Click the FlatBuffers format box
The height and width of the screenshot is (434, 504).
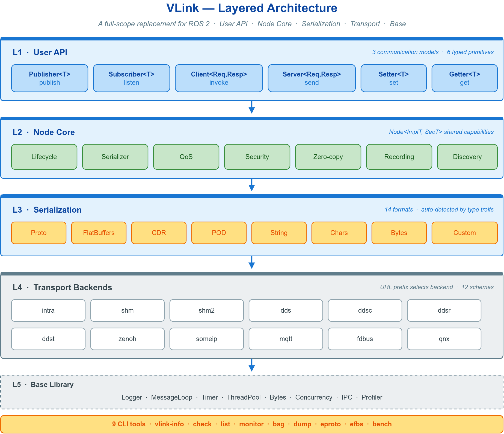coord(99,233)
